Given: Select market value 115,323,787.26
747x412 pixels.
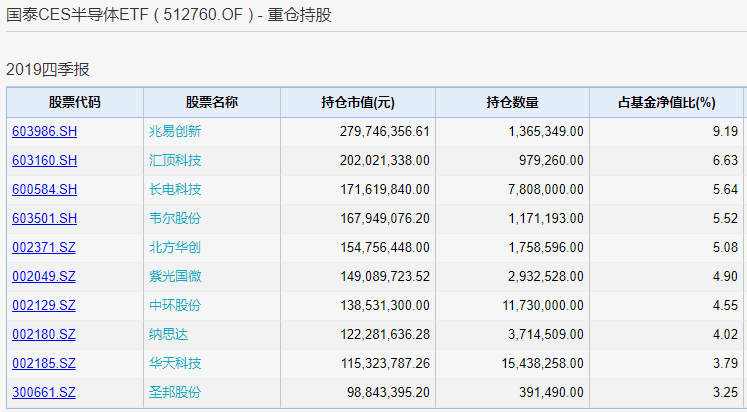Looking at the screenshot, I should tap(385, 364).
